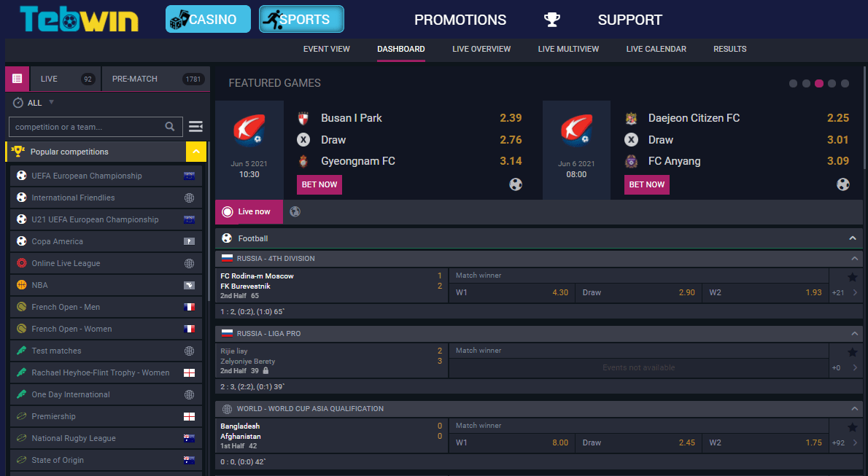
Task: Click Bet Now for Busan I Park match
Action: click(x=319, y=185)
